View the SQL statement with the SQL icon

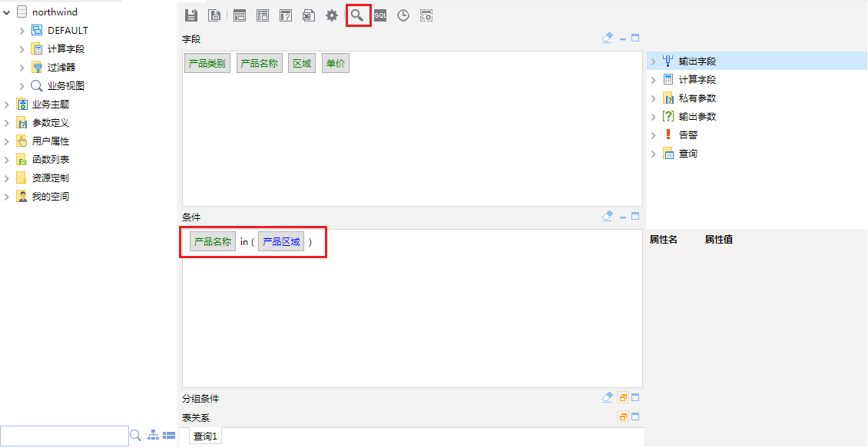click(x=380, y=15)
